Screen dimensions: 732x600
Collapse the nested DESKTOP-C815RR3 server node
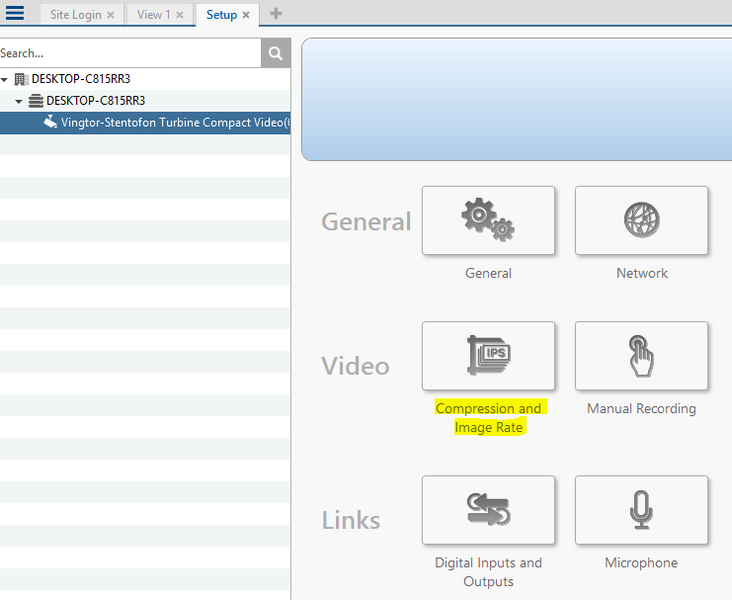coord(19,101)
